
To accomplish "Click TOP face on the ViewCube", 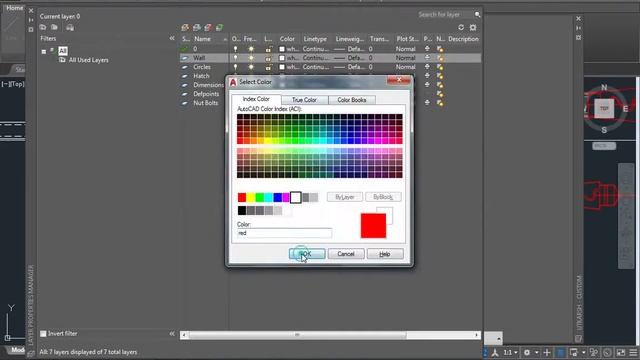I will click(604, 109).
